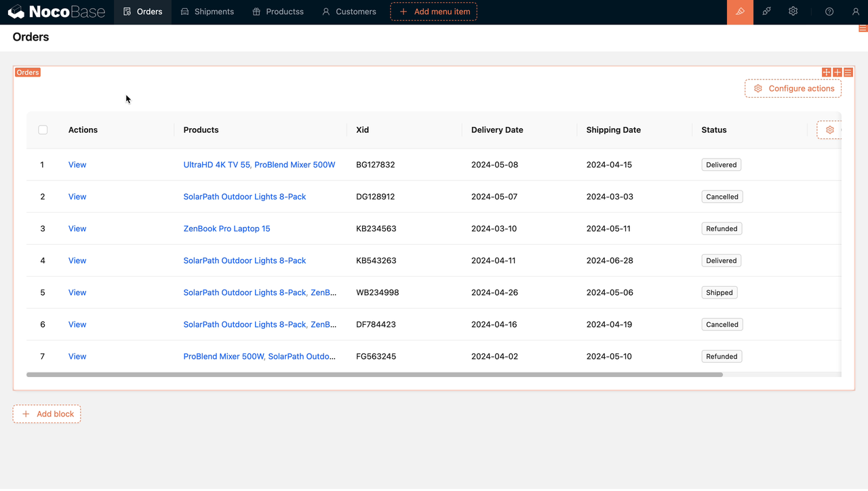Image resolution: width=868 pixels, height=491 pixels.
Task: Click the Orders page title
Action: 31,37
